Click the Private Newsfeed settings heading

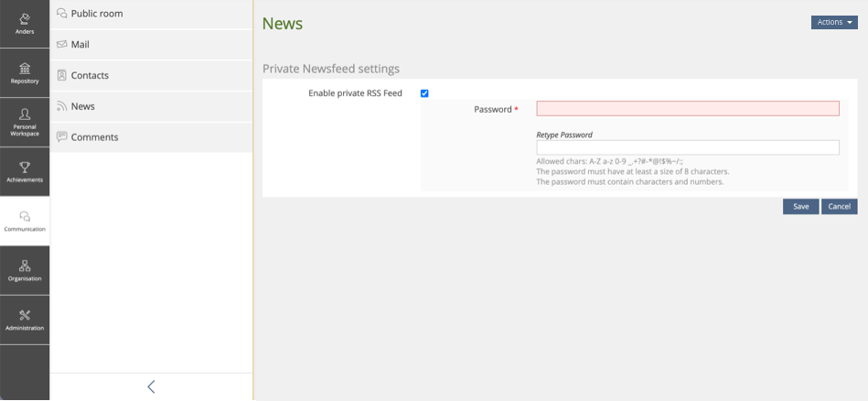pos(331,70)
